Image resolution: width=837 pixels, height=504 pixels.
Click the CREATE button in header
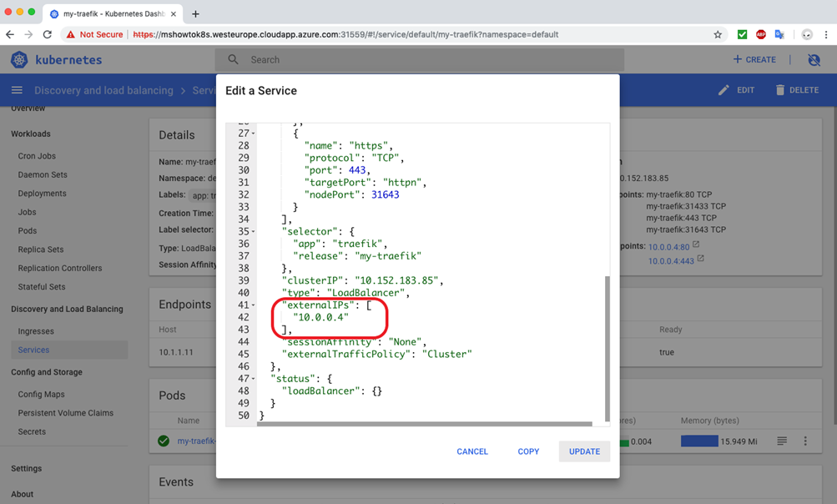(754, 60)
